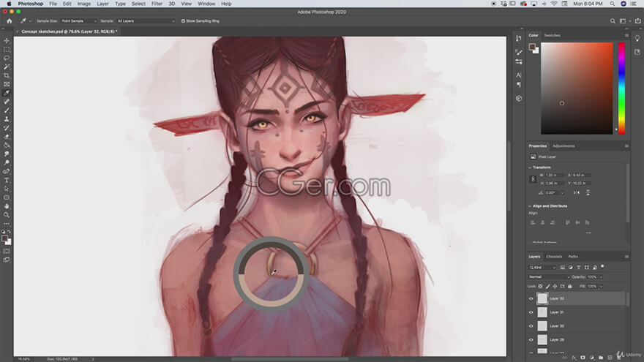Open layer blend mode Normal dropdown
Screen dimensions: 644x362
coord(549,277)
